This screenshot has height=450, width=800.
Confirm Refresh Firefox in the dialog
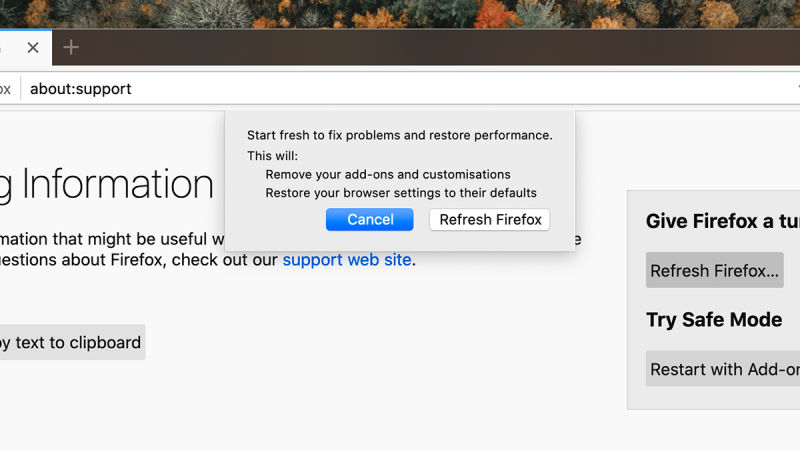[x=490, y=219]
